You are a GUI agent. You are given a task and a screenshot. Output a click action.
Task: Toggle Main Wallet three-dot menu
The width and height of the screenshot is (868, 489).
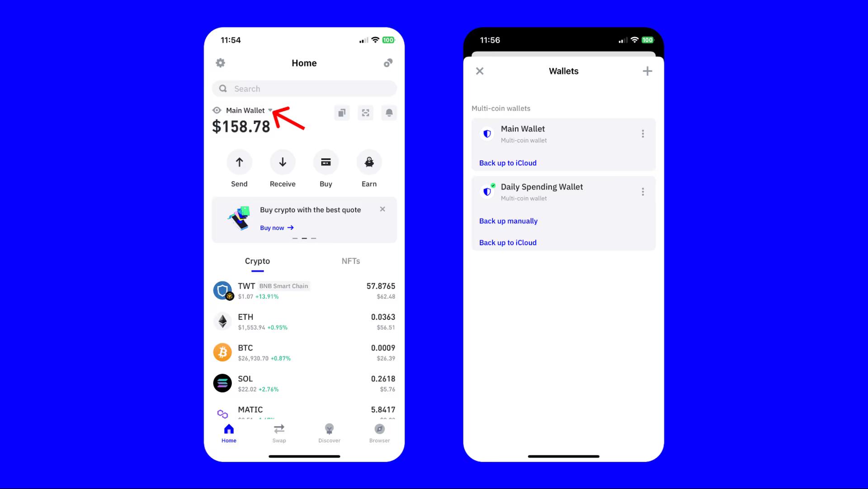(643, 133)
